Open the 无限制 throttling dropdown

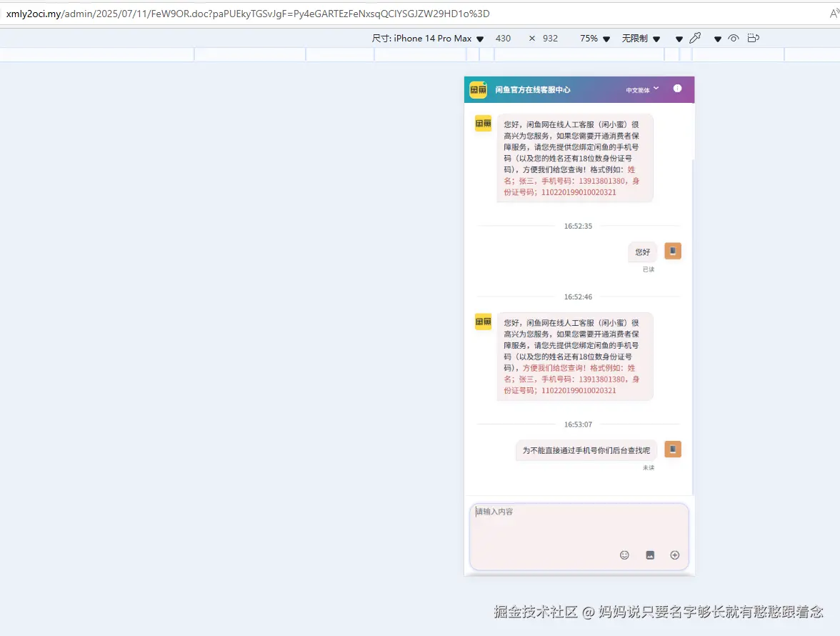(x=638, y=38)
